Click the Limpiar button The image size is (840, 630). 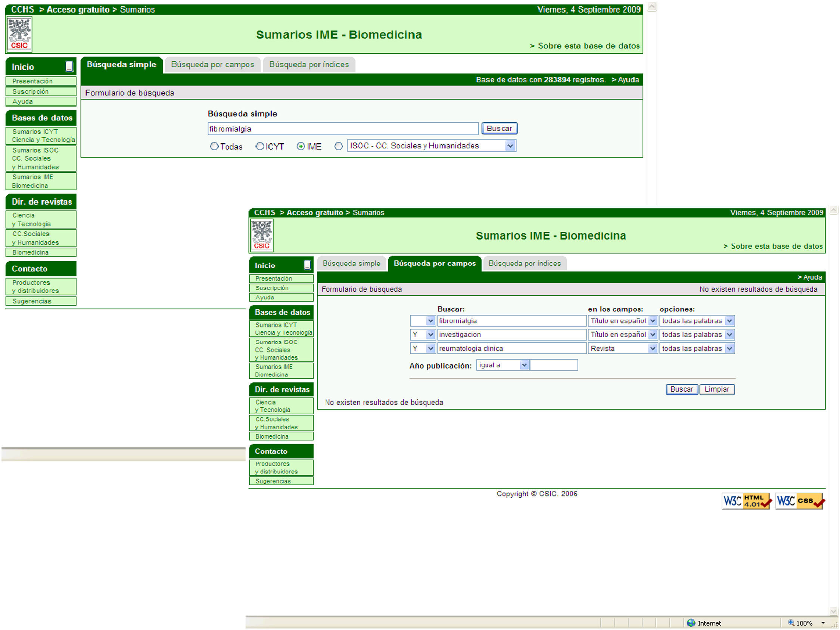coord(716,389)
